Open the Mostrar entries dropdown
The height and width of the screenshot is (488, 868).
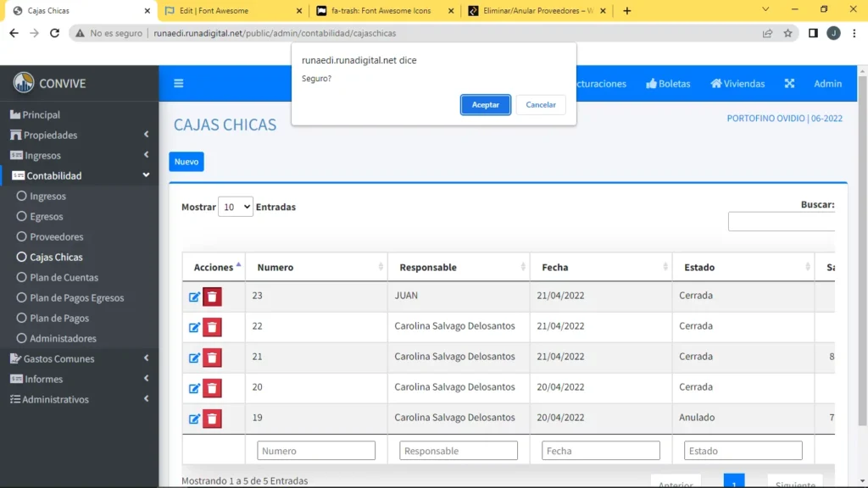(x=235, y=207)
